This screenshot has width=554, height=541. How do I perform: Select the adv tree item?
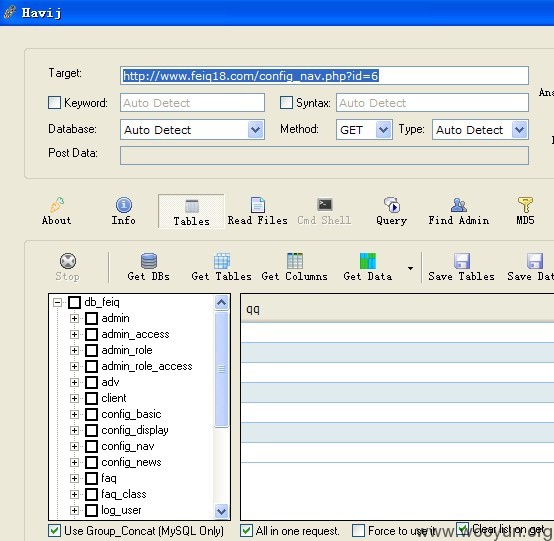click(x=110, y=382)
